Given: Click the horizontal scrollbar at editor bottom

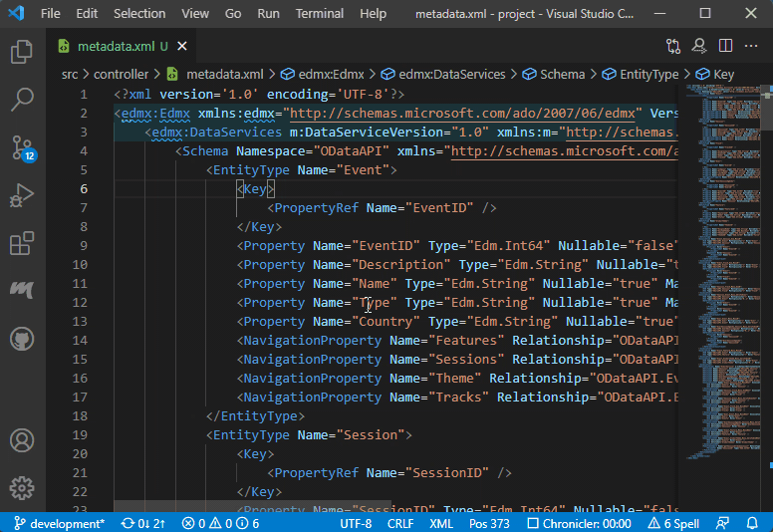Looking at the screenshot, I should [x=253, y=506].
